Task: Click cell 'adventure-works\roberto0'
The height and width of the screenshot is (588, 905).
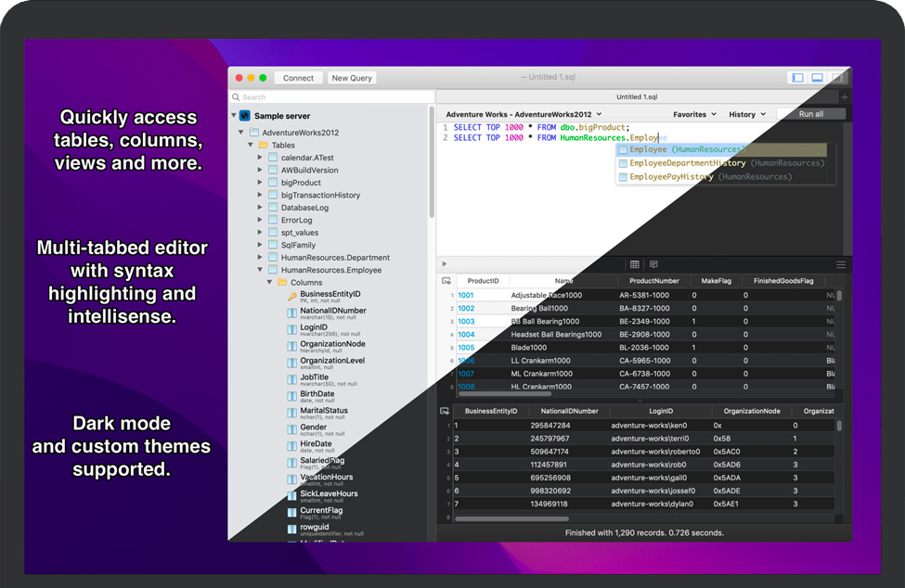Action: (x=655, y=452)
